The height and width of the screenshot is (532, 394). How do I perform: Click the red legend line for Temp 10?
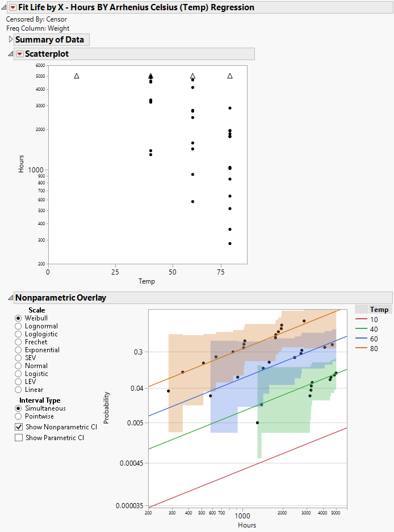click(361, 320)
